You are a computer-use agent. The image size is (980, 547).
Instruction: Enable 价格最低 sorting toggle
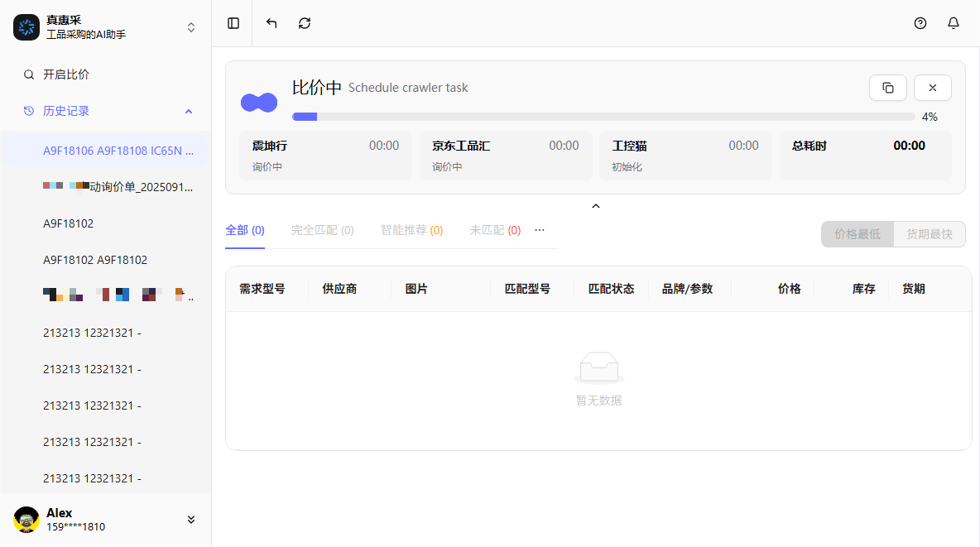click(x=857, y=234)
